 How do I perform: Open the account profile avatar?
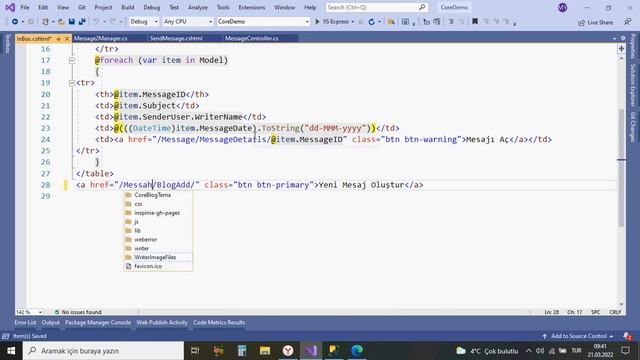562,7
